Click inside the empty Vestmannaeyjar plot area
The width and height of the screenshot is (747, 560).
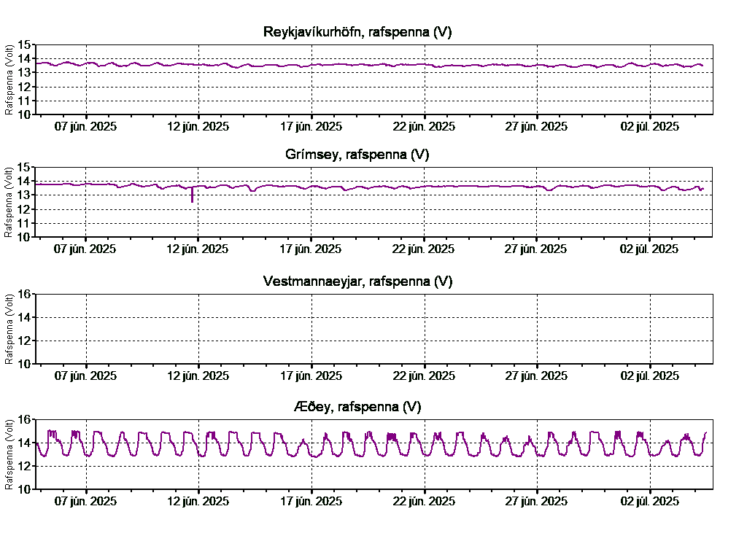pos(374,329)
